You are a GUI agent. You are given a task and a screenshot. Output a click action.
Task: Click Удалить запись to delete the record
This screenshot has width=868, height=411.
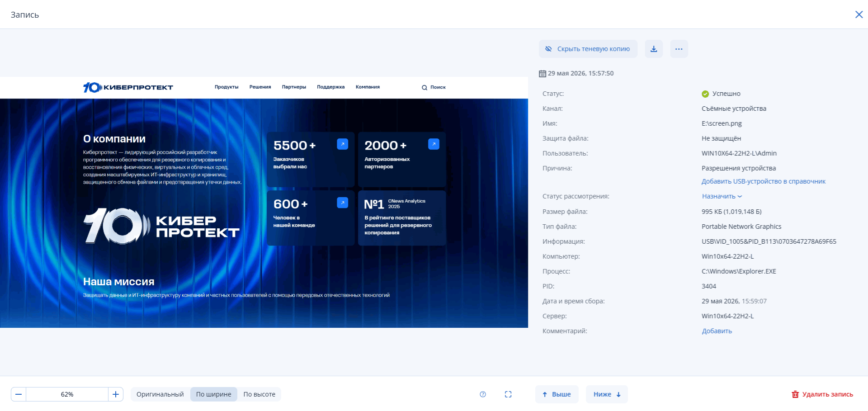[822, 394]
